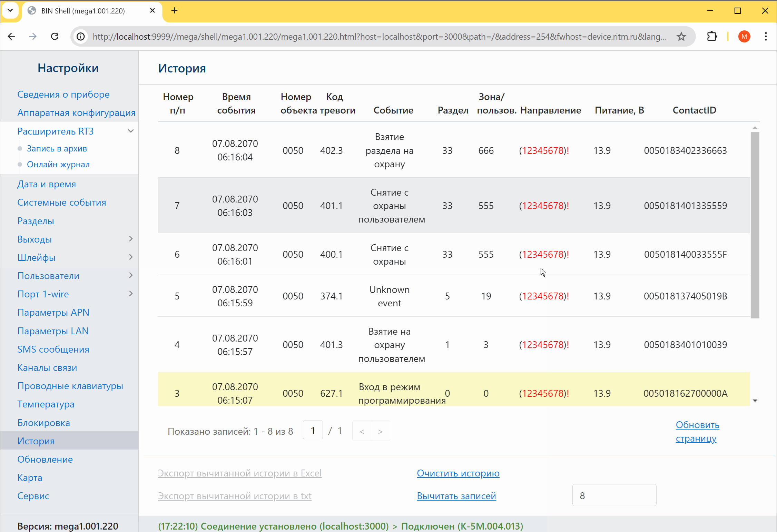Click the scrollbar down arrow in table
Image resolution: width=777 pixels, height=532 pixels.
pos(755,401)
